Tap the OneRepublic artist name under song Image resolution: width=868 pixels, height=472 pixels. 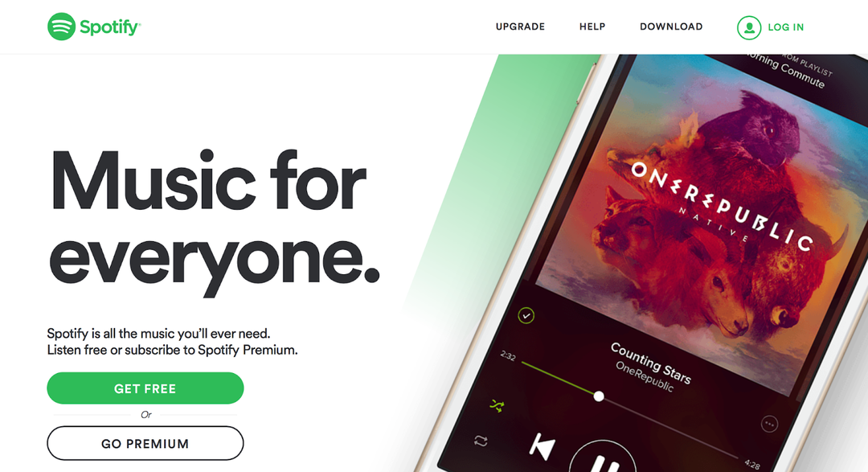[x=645, y=376]
